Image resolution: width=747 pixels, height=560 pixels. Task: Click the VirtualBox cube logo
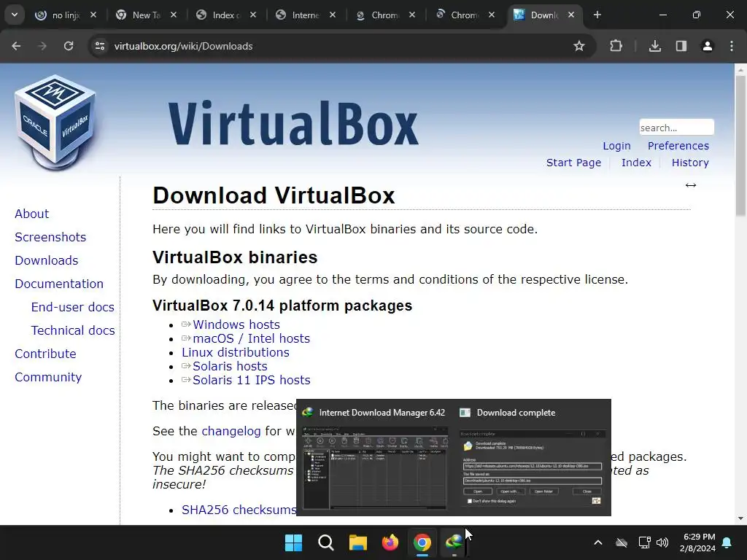(x=55, y=122)
